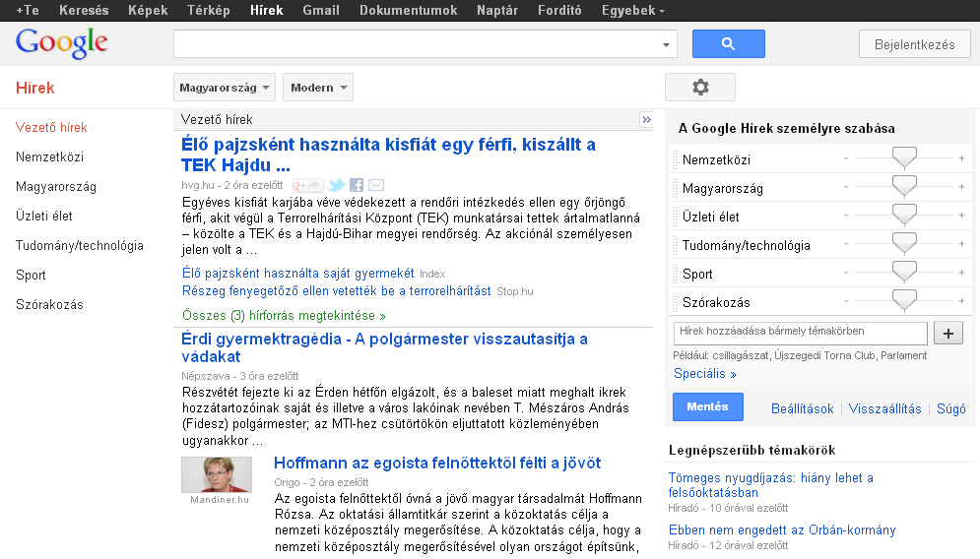Click the Magyarország slider handle

coord(904,187)
